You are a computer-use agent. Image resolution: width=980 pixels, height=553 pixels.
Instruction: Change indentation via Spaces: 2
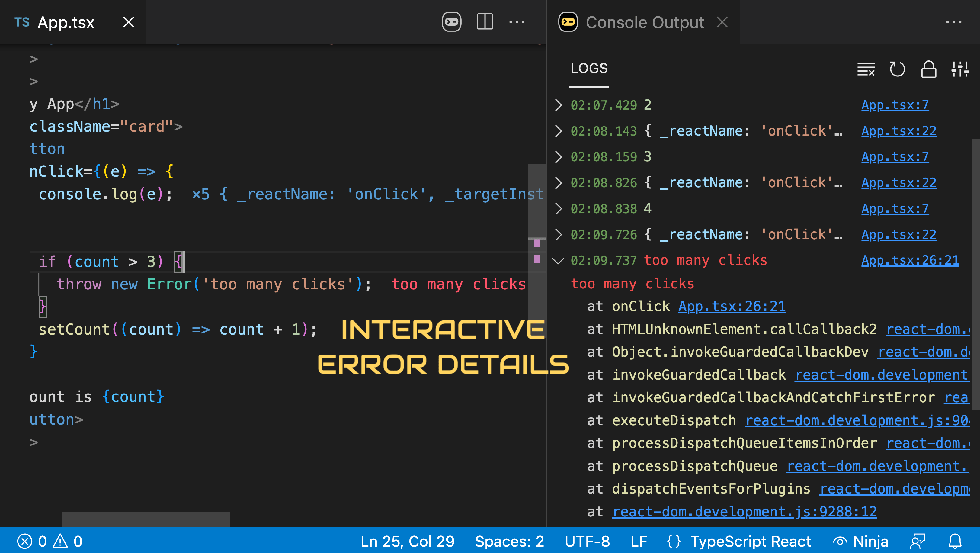(509, 541)
